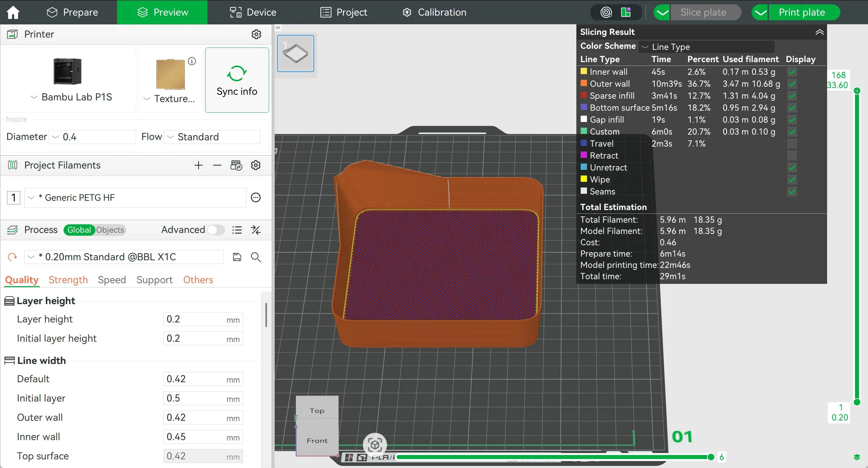Collapse the Slicing Result panel
868x468 pixels.
[819, 32]
